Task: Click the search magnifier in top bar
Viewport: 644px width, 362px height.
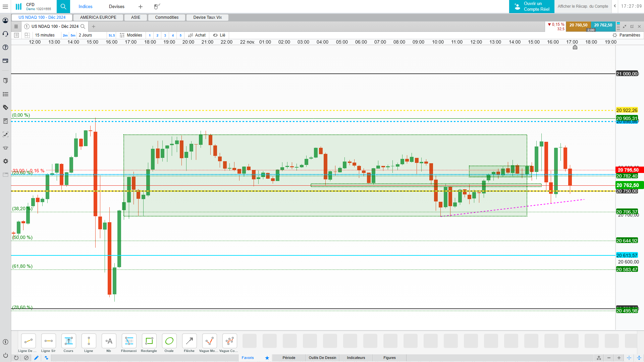Action: pyautogui.click(x=63, y=6)
